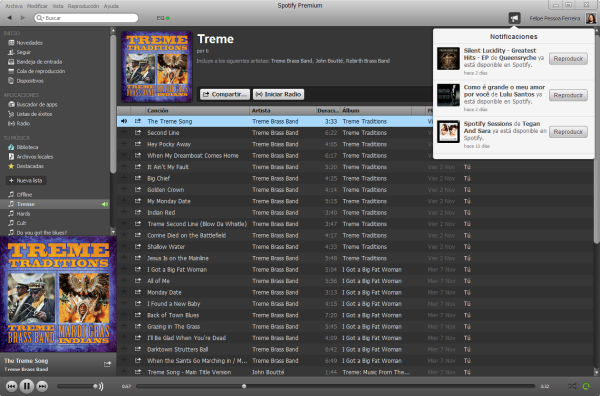The width and height of the screenshot is (600, 396).
Task: Seek in the track progress bar
Action: click(x=335, y=386)
